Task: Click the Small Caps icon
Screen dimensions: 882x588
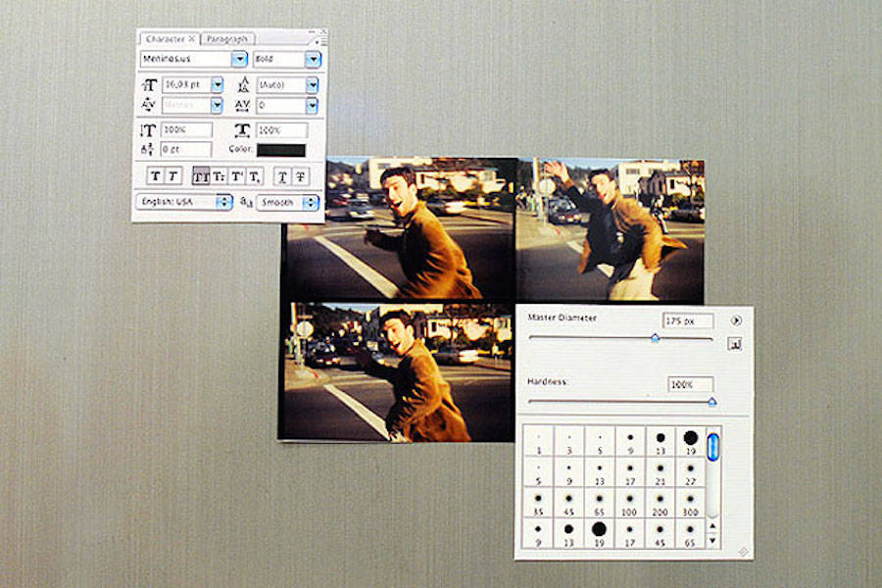Action: coord(219,175)
